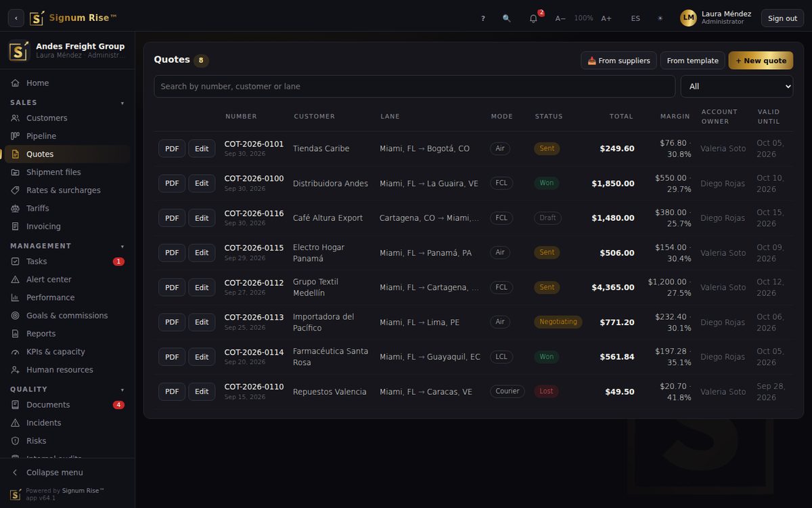Click the Invoicing document icon
Viewport: 812px width, 508px height.
16,226
